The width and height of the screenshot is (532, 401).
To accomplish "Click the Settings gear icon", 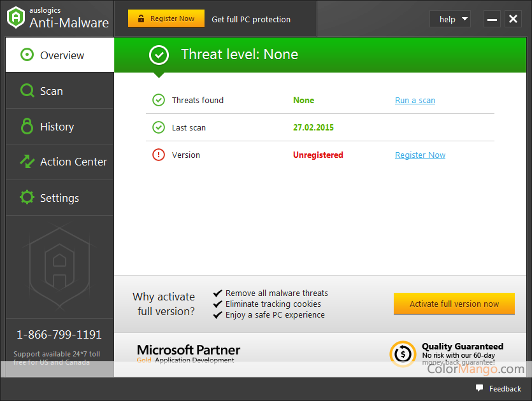I will tap(27, 197).
